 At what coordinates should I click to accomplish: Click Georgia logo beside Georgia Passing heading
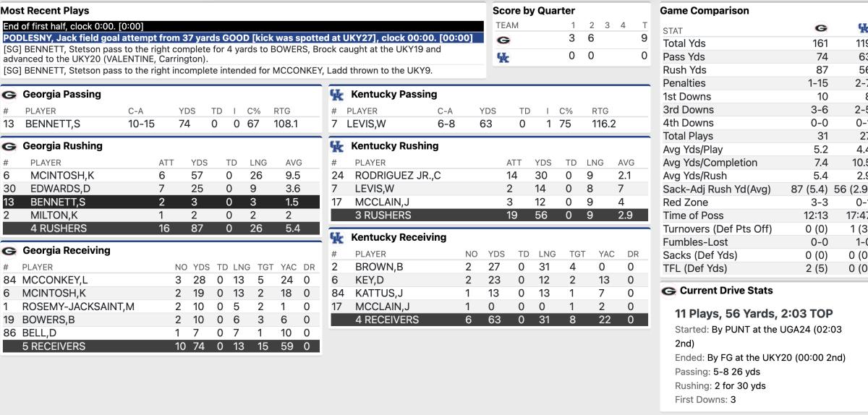(9, 95)
